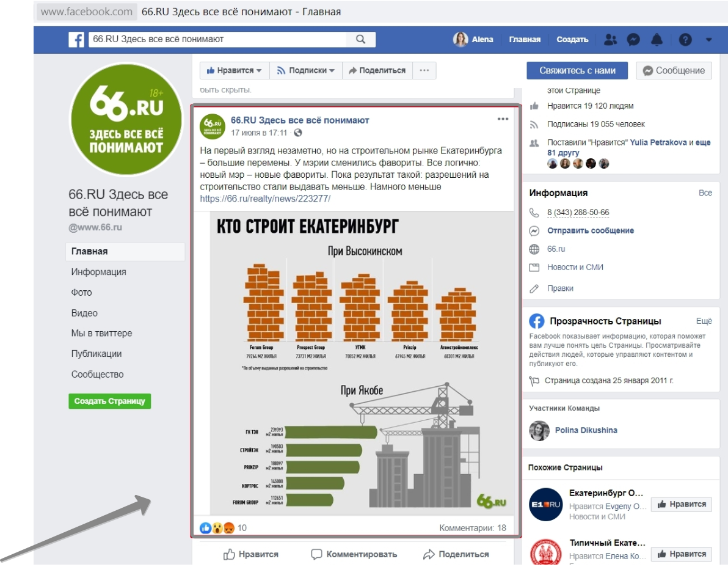Image resolution: width=728 pixels, height=575 pixels.
Task: Click the Создать Страницу green button
Action: [109, 401]
